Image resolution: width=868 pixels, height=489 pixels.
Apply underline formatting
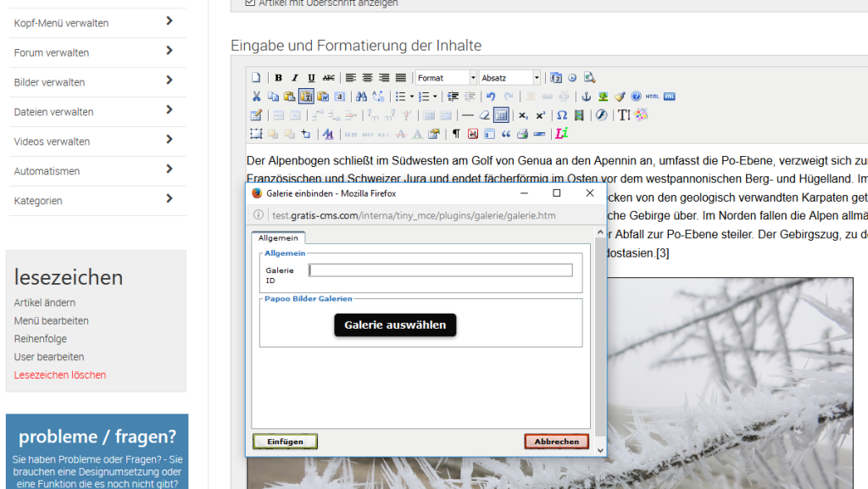pyautogui.click(x=310, y=77)
